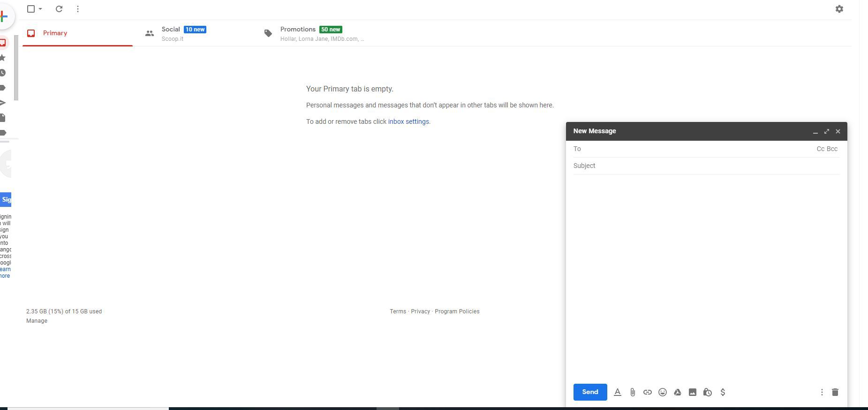Click 'Your Primary tab is empty.' text
The image size is (868, 410).
point(350,89)
